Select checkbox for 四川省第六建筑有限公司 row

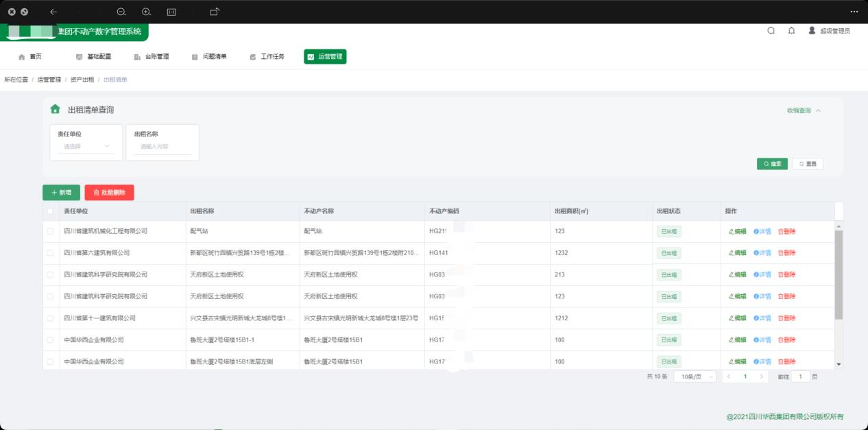pos(50,253)
